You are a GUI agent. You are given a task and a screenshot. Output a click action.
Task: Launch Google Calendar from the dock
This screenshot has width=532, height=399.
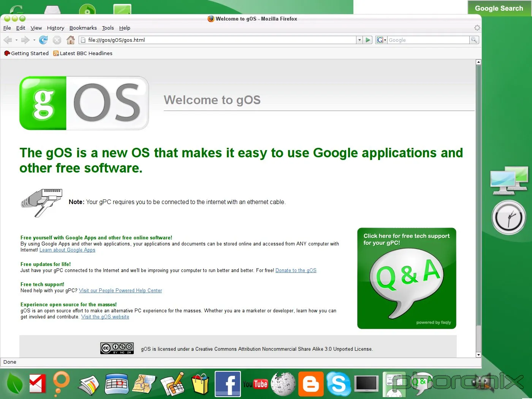click(117, 384)
